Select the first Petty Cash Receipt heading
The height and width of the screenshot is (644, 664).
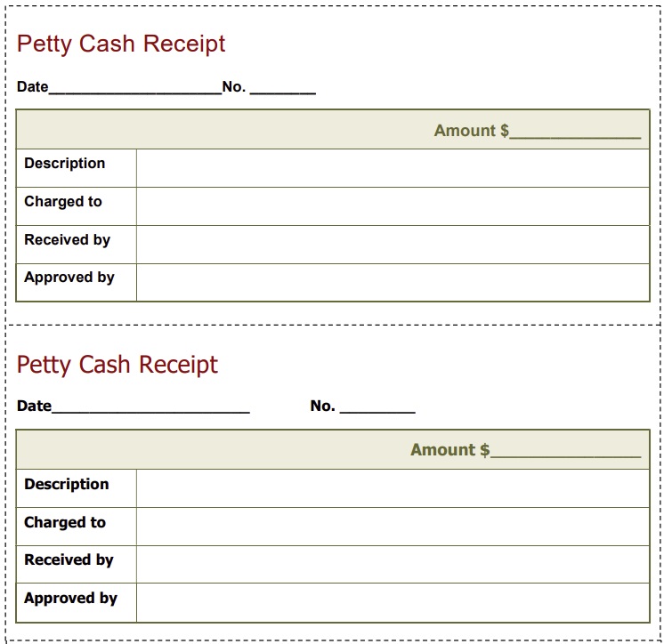(121, 44)
